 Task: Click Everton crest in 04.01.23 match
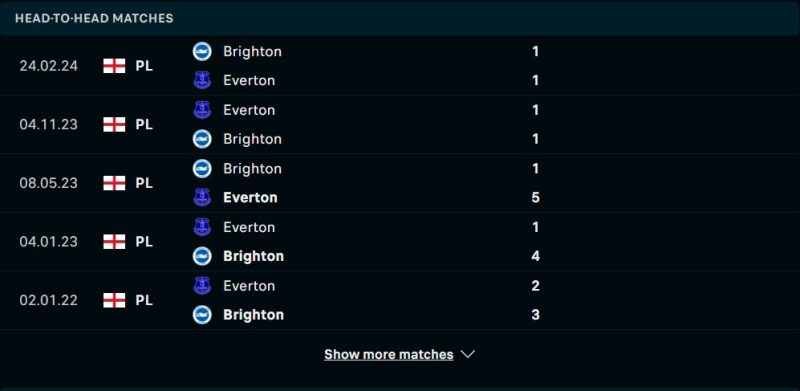point(202,227)
